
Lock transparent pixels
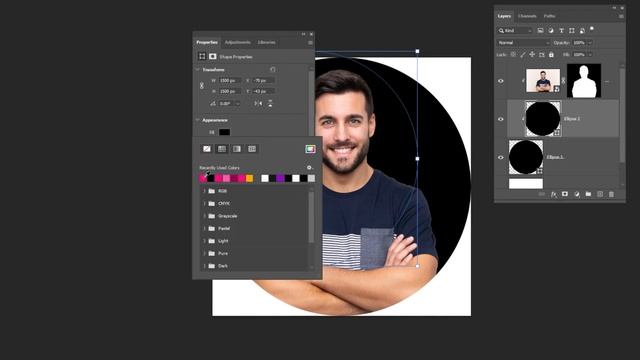(x=513, y=54)
